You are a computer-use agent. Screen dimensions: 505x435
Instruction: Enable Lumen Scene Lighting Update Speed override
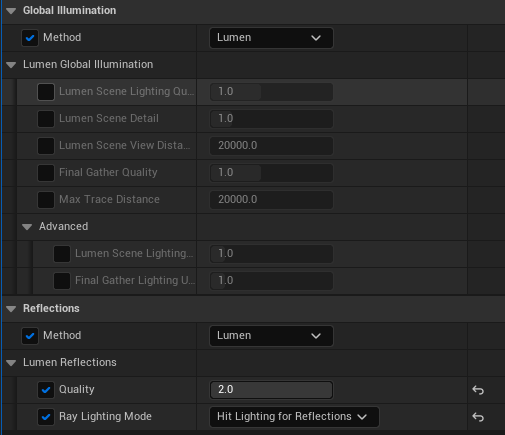tap(62, 254)
